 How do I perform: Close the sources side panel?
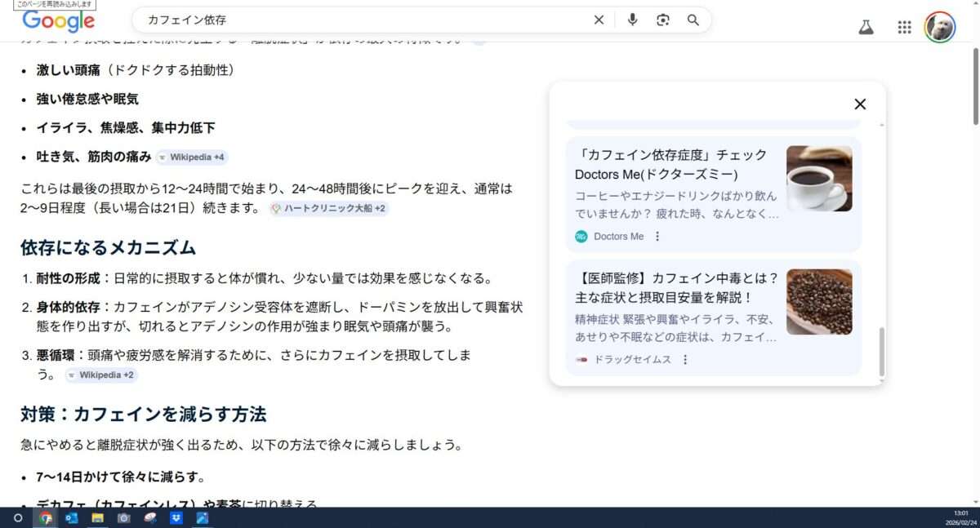[859, 104]
